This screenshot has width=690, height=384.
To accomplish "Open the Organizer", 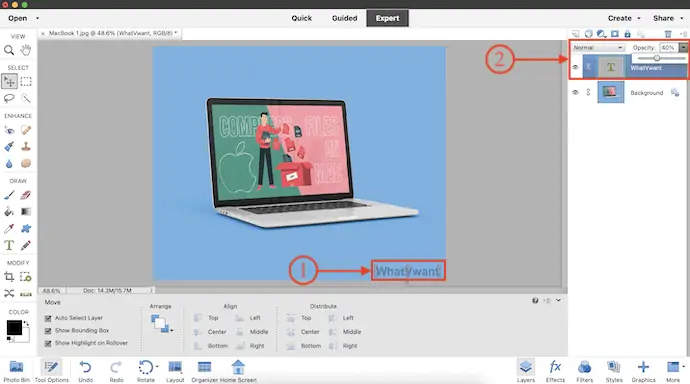I will (204, 371).
